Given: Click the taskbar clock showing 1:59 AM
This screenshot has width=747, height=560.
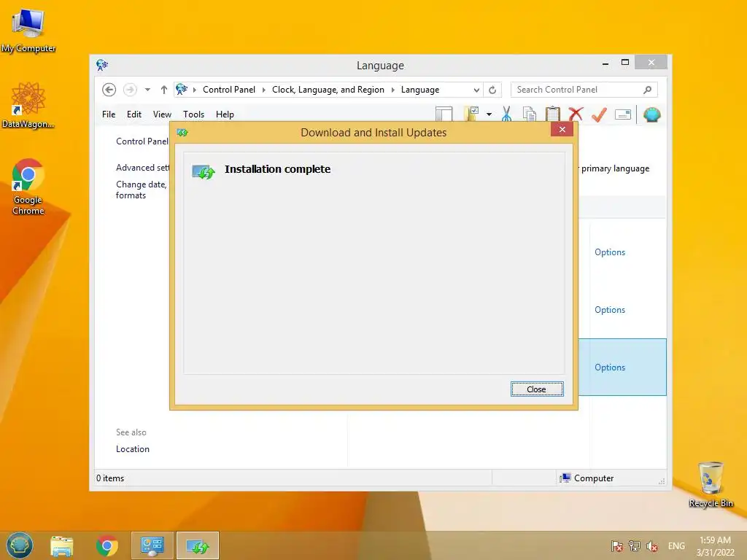Looking at the screenshot, I should [x=715, y=546].
